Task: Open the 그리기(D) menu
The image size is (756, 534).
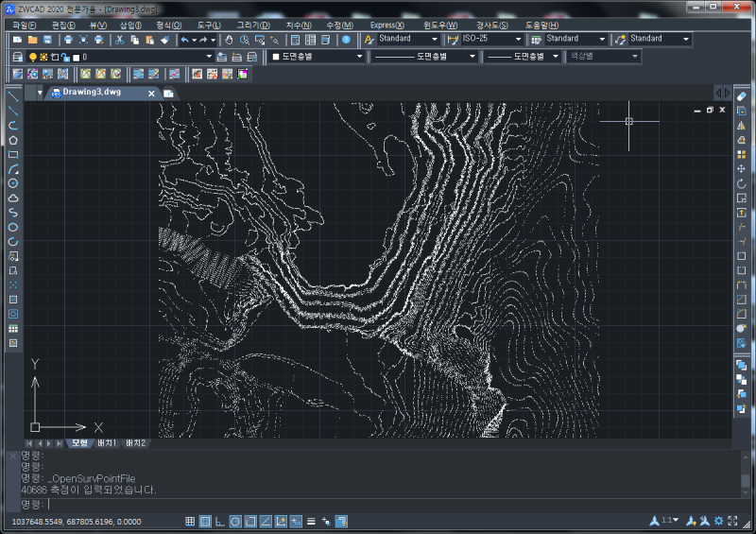Action: point(254,25)
